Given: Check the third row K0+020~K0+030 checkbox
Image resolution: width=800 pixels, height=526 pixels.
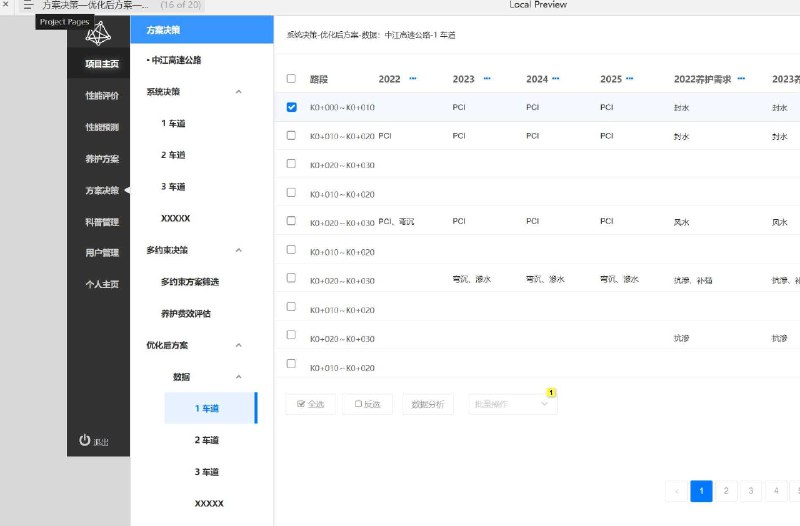Looking at the screenshot, I should (291, 164).
